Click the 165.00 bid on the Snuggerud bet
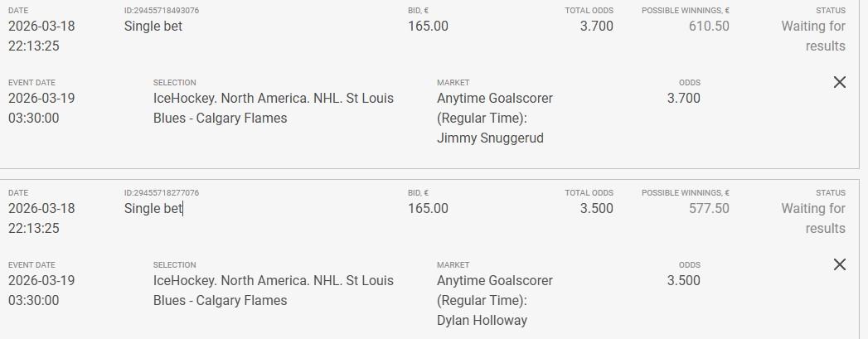 coord(428,26)
